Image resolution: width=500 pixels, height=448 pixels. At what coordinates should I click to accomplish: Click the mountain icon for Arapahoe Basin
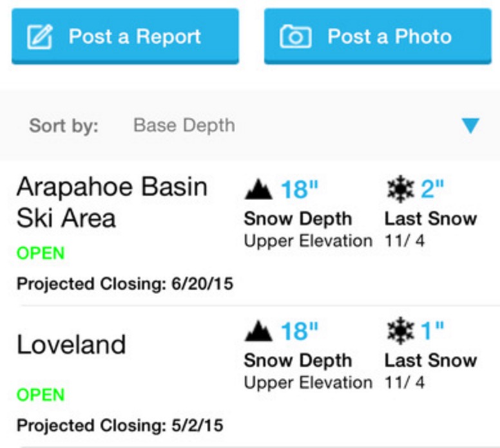click(258, 189)
